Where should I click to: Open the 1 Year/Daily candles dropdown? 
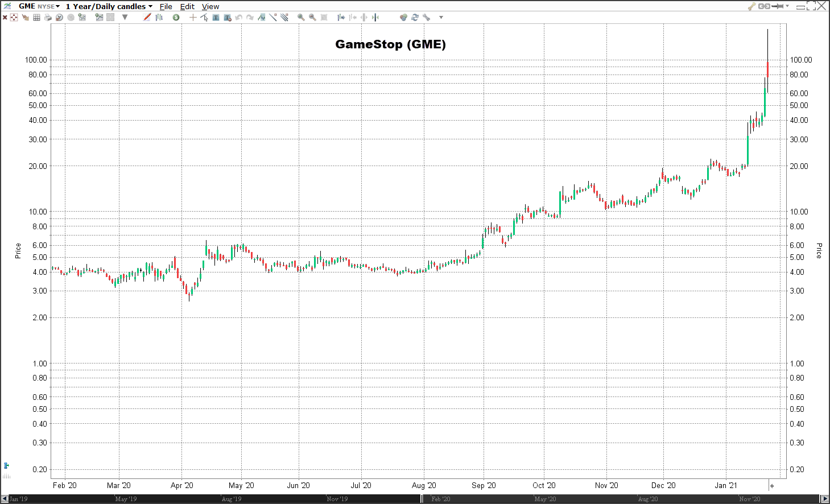click(109, 6)
